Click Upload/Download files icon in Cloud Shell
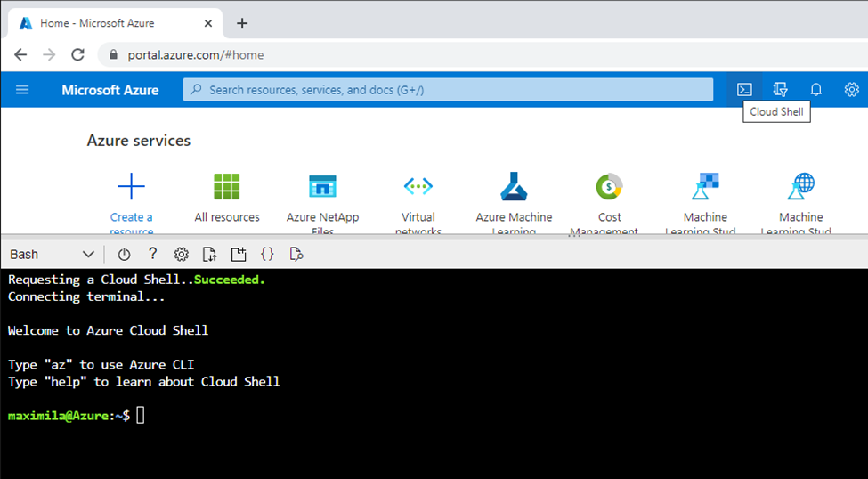Viewport: 868px width, 479px height. (210, 254)
